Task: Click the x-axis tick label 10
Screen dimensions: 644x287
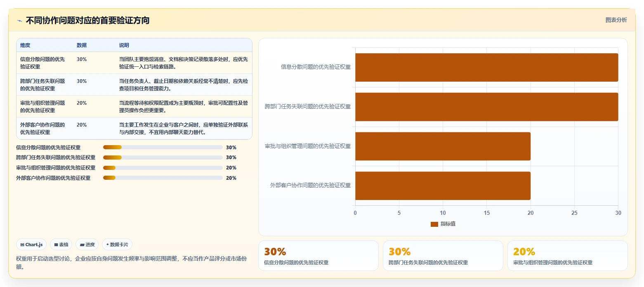Action: coord(443,213)
